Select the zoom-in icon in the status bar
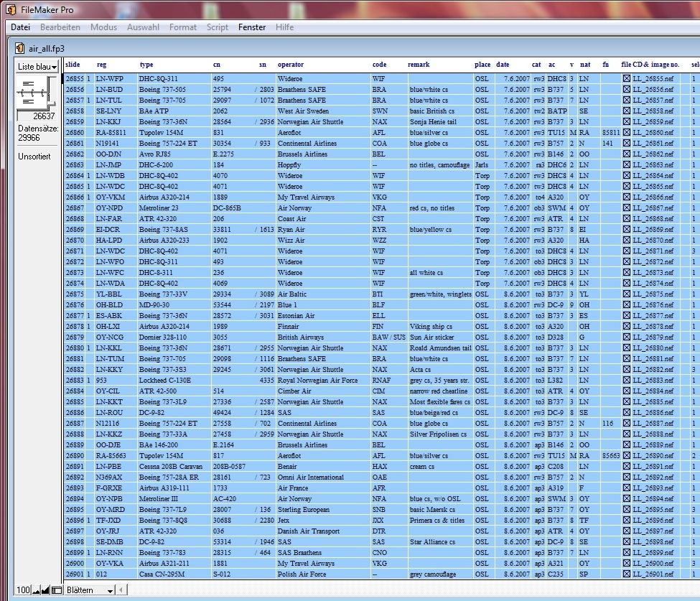This screenshot has height=601, width=700. [45, 590]
